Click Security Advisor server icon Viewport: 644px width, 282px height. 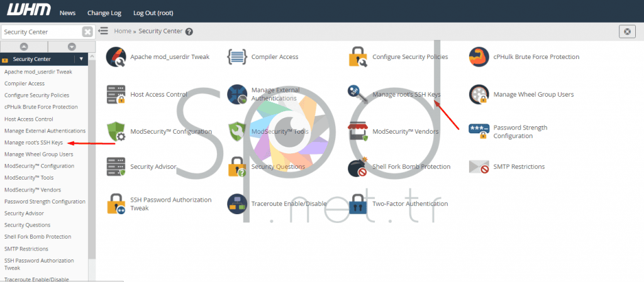coord(116,167)
